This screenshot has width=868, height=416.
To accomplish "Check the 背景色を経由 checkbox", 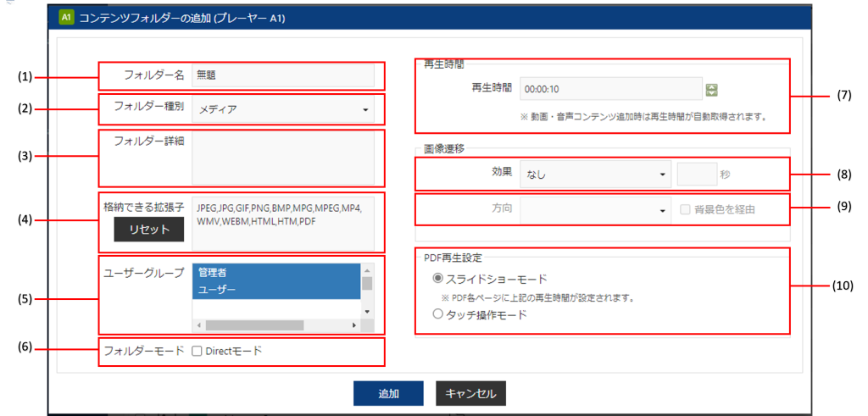I will click(686, 209).
